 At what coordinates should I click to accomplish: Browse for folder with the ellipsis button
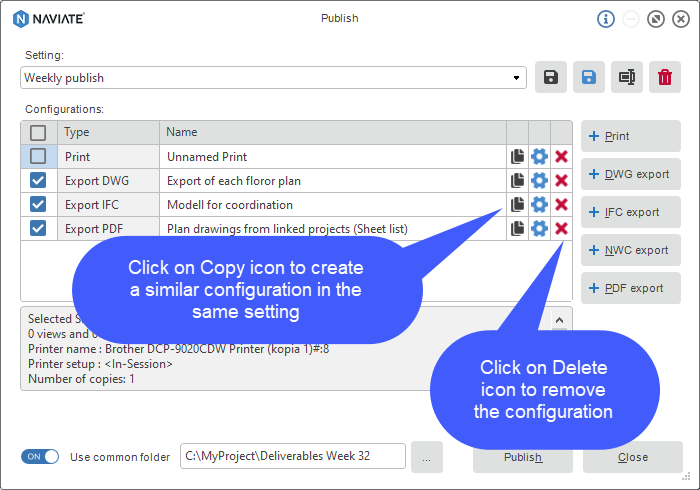pyautogui.click(x=426, y=457)
